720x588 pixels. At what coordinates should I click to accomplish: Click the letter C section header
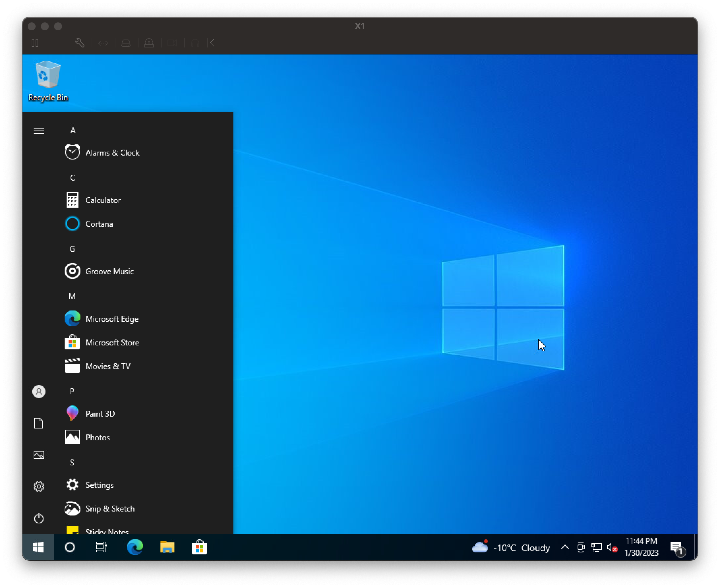click(x=73, y=178)
